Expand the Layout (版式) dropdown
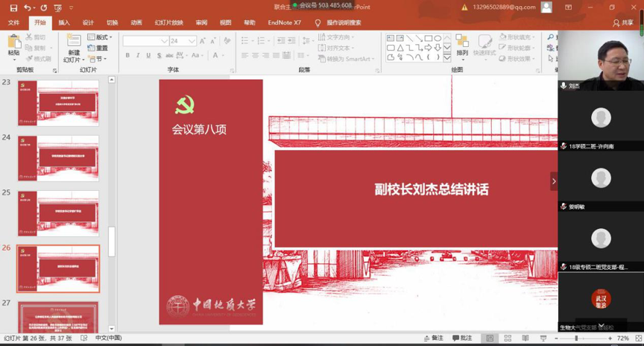This screenshot has height=346, width=644. [x=100, y=37]
